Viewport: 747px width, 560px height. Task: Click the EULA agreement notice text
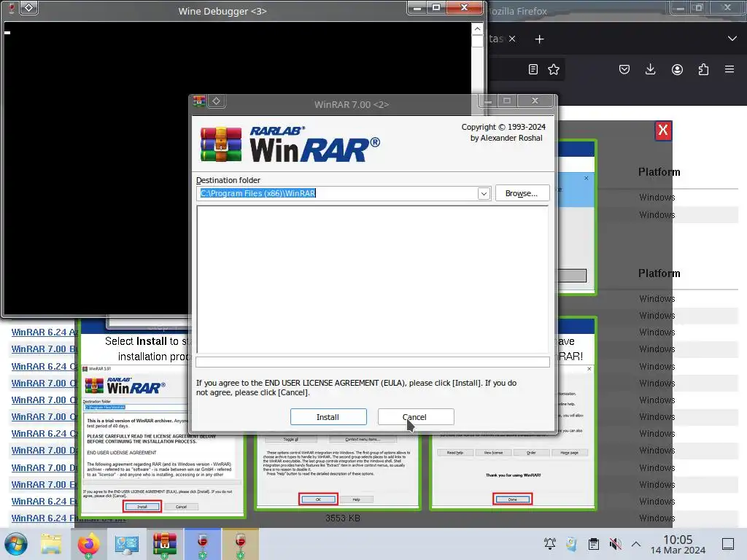[356, 388]
